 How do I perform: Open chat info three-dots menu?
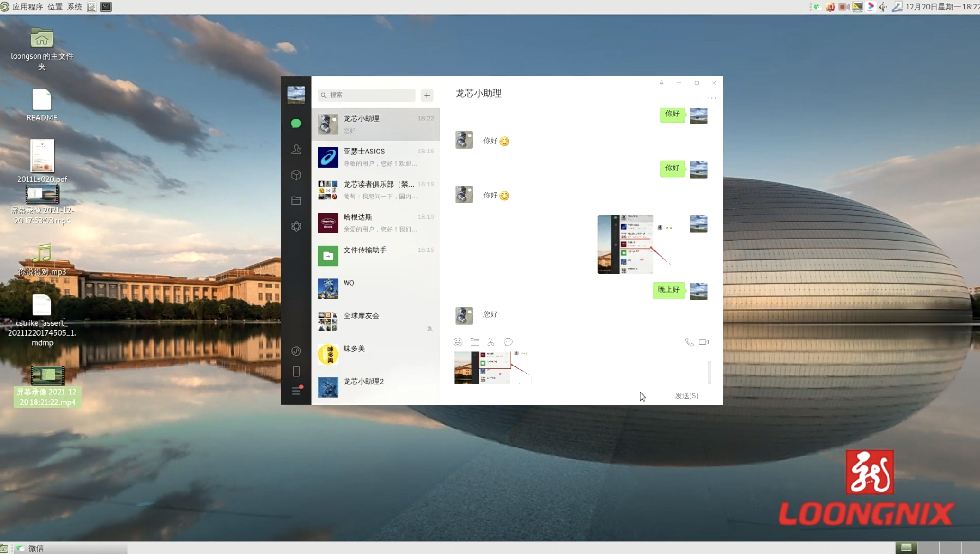point(711,98)
